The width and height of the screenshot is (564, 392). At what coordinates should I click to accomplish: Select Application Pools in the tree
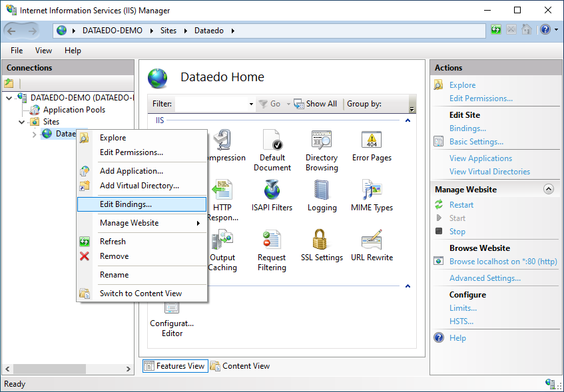74,110
